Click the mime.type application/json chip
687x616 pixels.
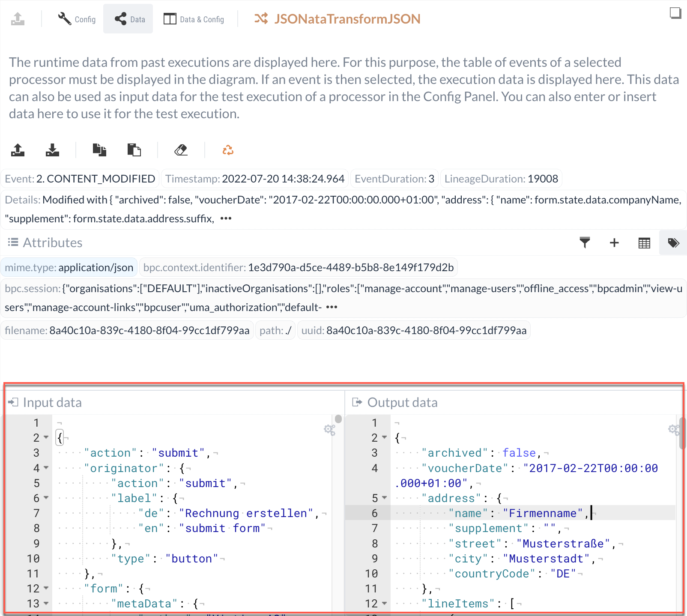pyautogui.click(x=69, y=267)
